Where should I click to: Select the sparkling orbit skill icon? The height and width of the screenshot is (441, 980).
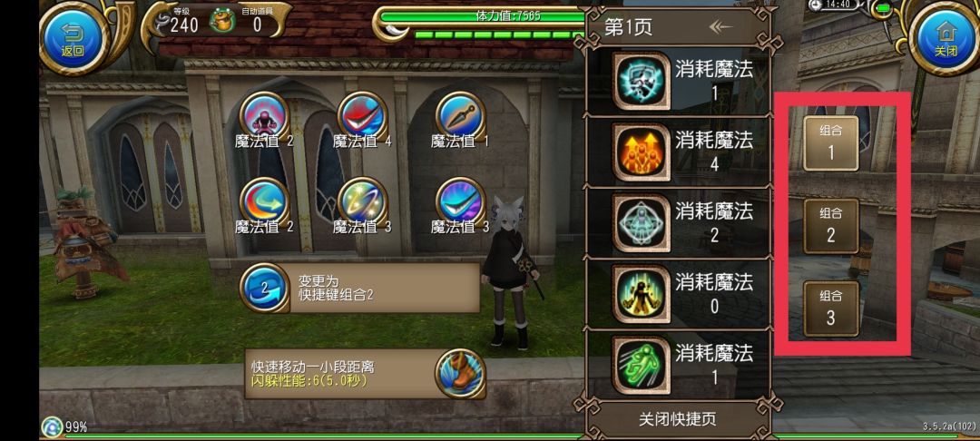[362, 201]
